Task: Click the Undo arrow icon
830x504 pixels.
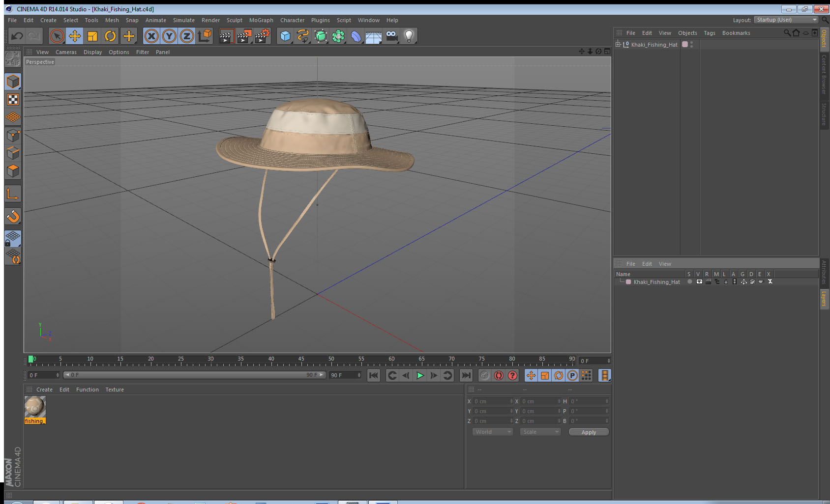Action: click(x=17, y=36)
